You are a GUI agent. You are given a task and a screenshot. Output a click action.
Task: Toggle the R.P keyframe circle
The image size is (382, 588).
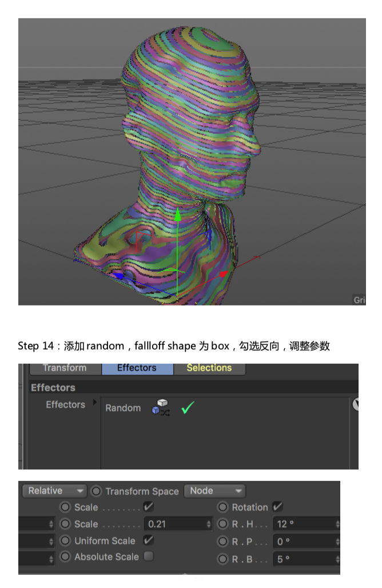[222, 542]
